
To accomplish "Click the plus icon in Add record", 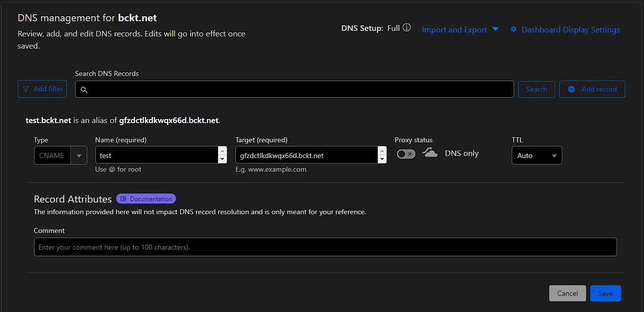I will [571, 89].
